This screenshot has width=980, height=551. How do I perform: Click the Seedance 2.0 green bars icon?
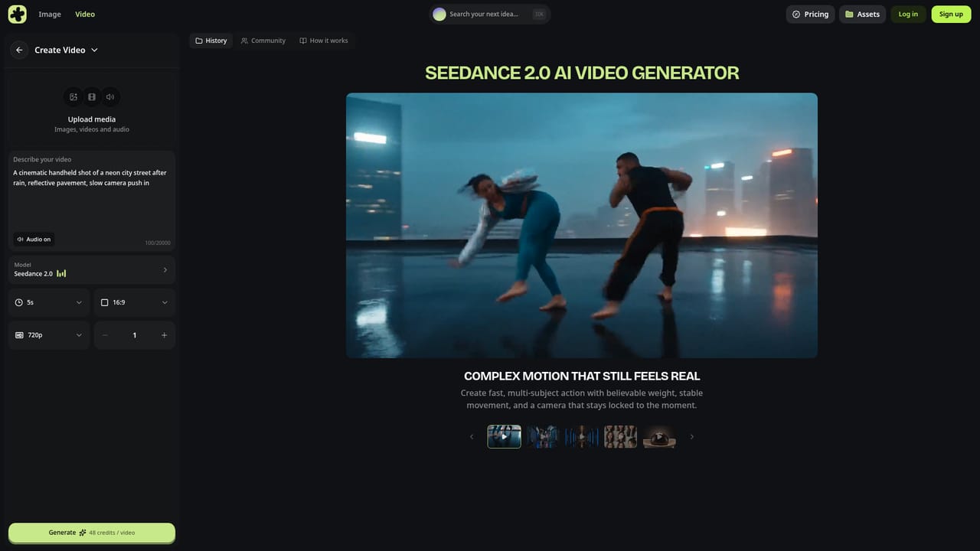coord(61,273)
